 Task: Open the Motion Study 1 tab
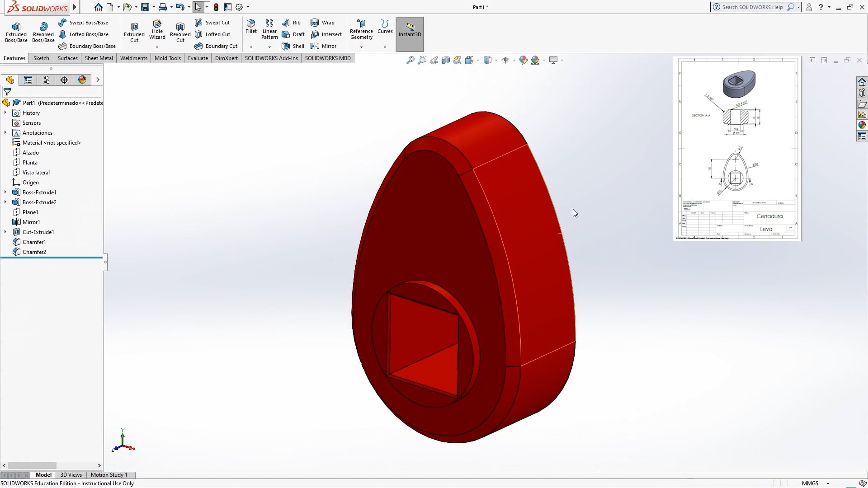109,475
